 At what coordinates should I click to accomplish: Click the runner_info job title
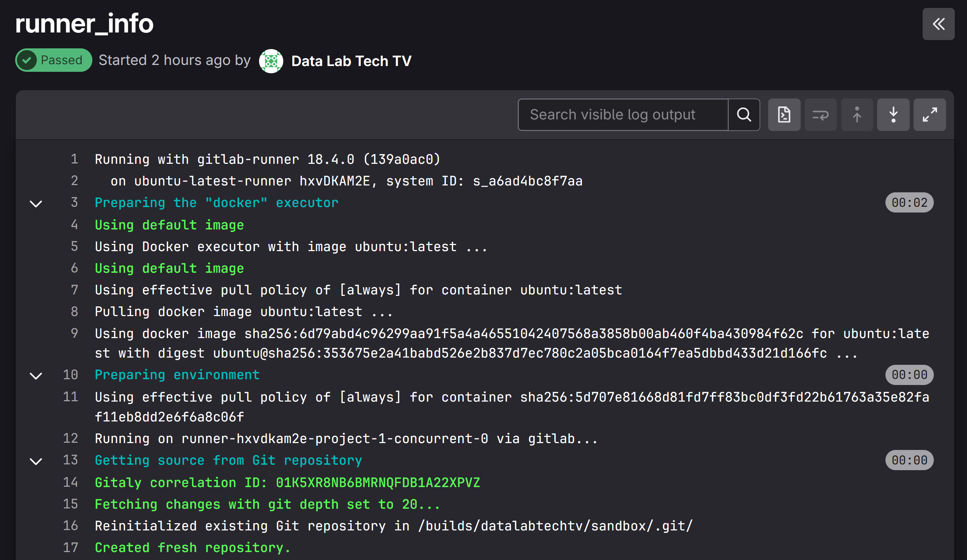[x=84, y=23]
